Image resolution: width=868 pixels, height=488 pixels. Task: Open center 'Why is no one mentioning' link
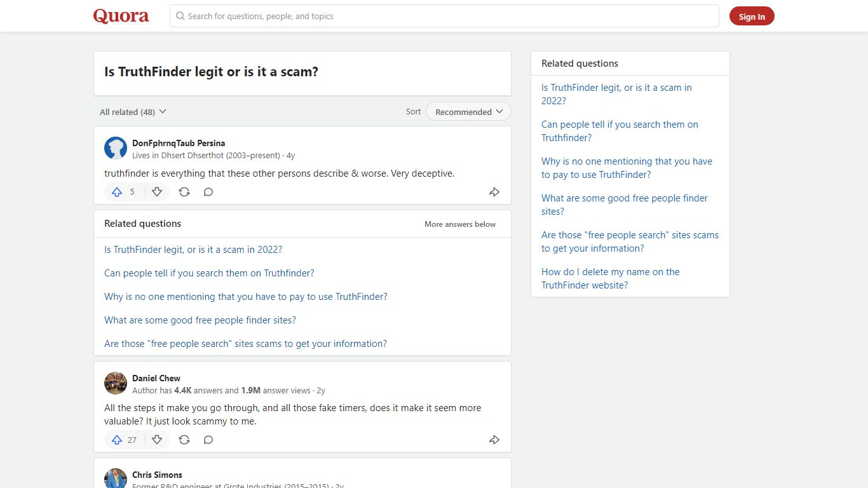pyautogui.click(x=246, y=297)
